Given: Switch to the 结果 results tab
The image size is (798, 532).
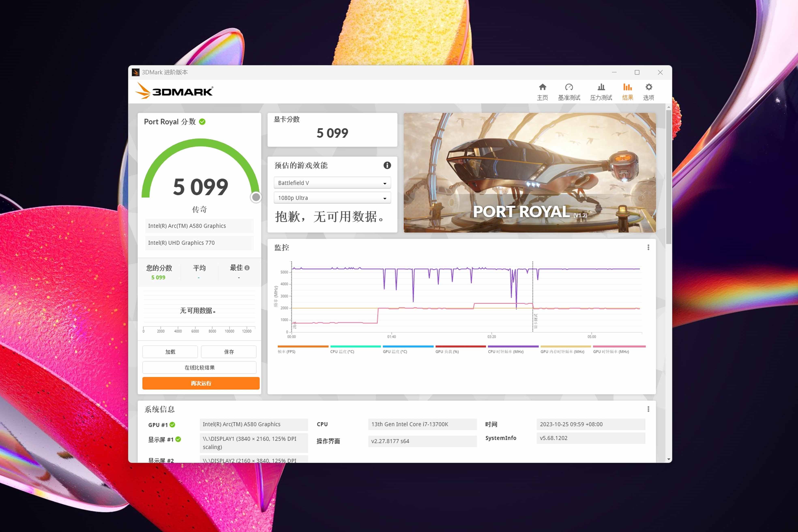Looking at the screenshot, I should pyautogui.click(x=627, y=92).
